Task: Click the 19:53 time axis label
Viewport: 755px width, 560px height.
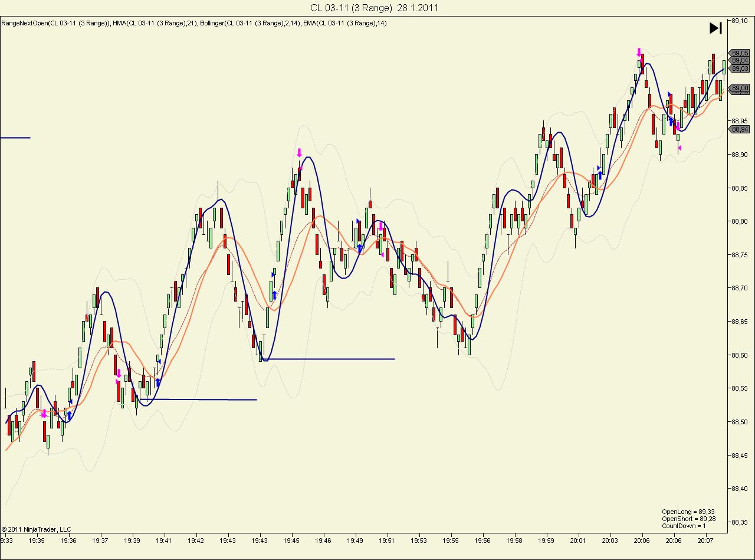Action: point(419,540)
